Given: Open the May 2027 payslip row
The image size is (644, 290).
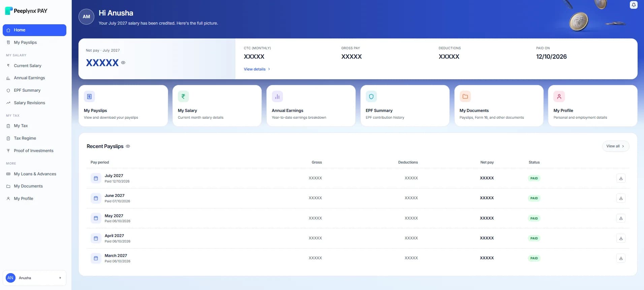Looking at the screenshot, I should pyautogui.click(x=358, y=218).
